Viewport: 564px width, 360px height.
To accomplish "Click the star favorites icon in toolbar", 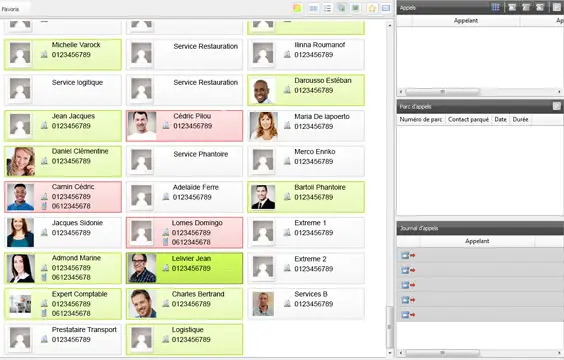I will click(x=372, y=8).
